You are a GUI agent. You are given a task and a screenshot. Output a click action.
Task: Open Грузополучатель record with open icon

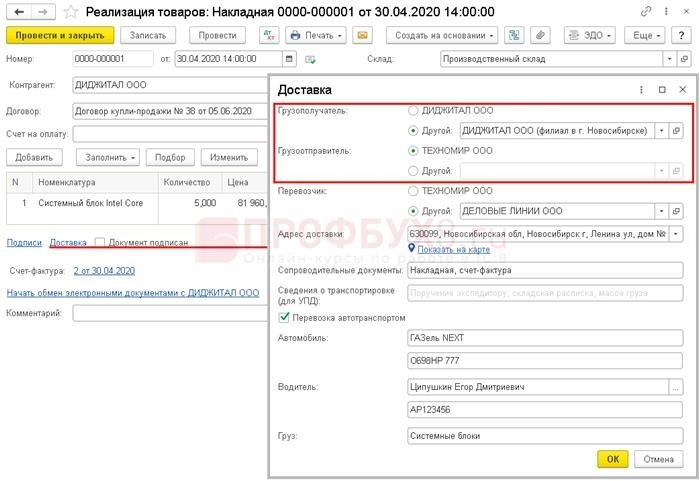676,130
